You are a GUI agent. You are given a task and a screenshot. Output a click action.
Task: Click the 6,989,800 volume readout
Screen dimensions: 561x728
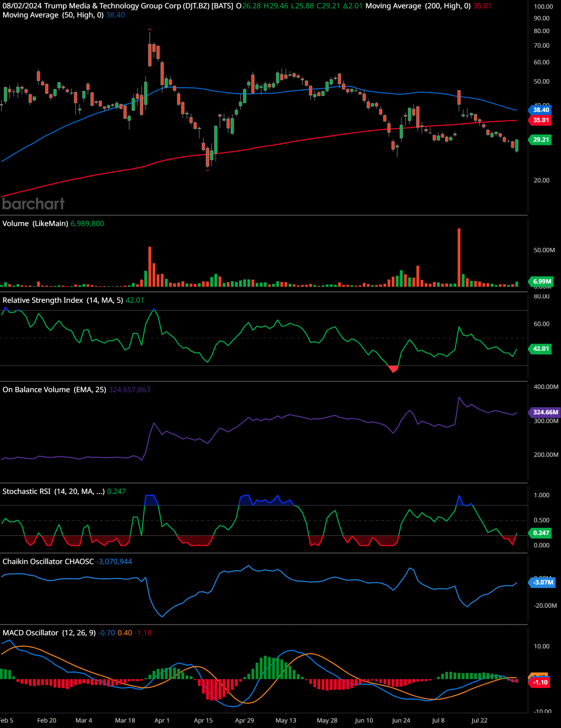(87, 224)
